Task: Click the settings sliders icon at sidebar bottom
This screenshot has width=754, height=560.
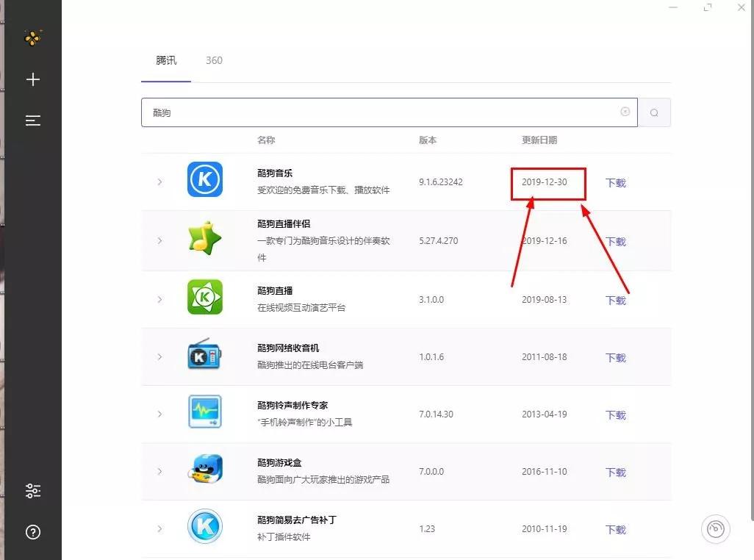Action: coord(32,490)
